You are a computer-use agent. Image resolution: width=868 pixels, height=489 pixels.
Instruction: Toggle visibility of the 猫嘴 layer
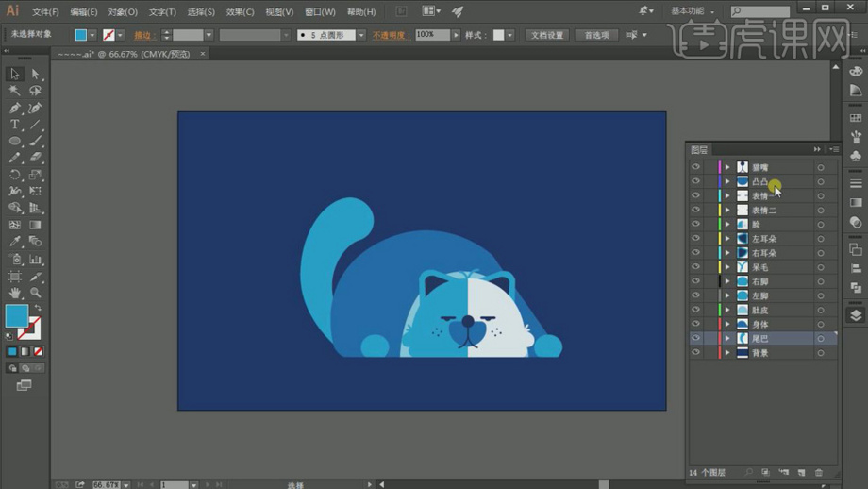click(695, 167)
